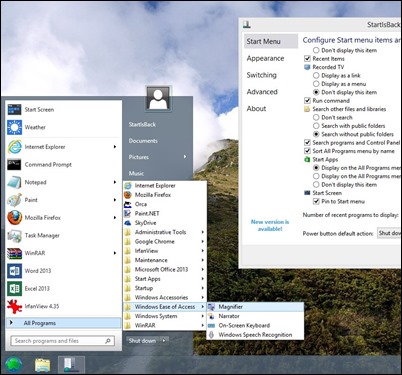This screenshot has width=402, height=375.
Task: Click the search magnifier icon
Action: click(108, 341)
